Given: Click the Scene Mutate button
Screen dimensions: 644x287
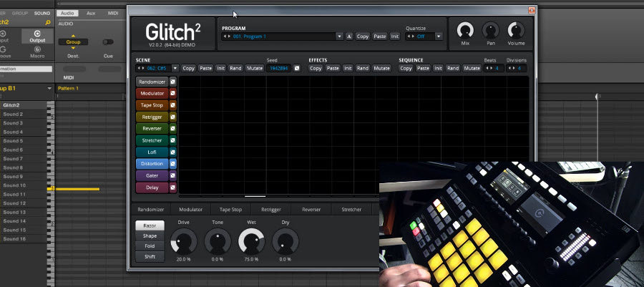Looking at the screenshot, I should (x=254, y=68).
